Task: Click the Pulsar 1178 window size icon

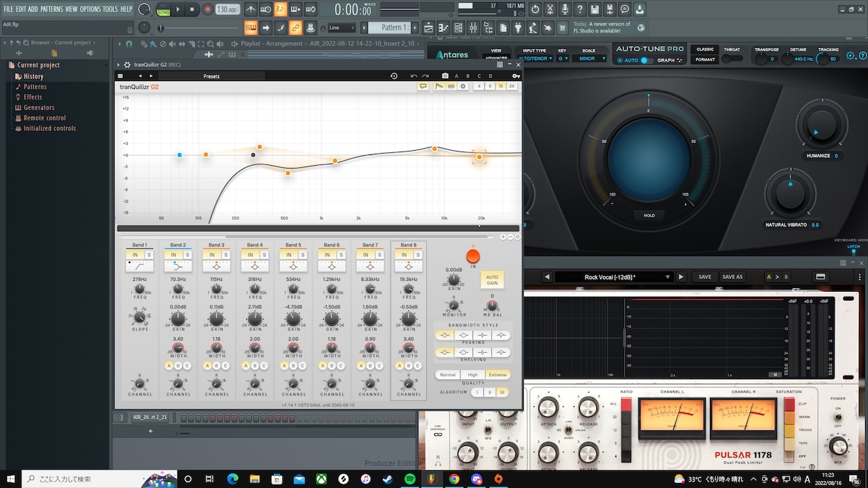Action: pos(820,277)
